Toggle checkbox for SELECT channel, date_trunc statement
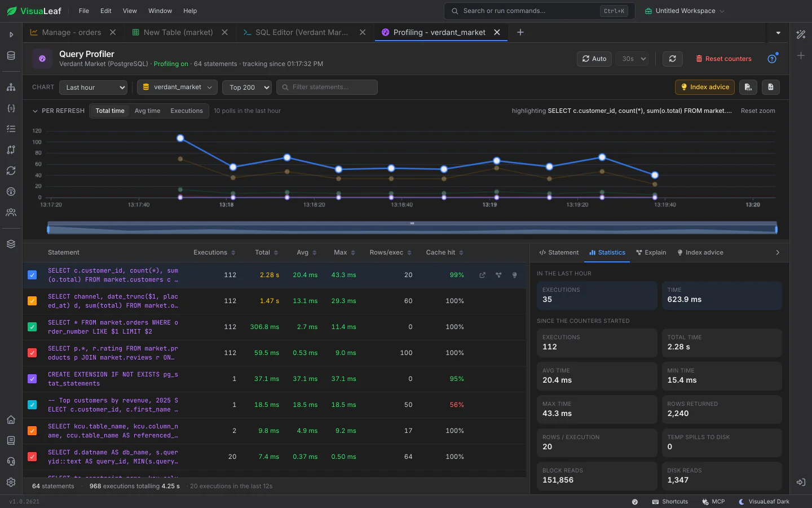Image resolution: width=812 pixels, height=508 pixels. pyautogui.click(x=32, y=301)
